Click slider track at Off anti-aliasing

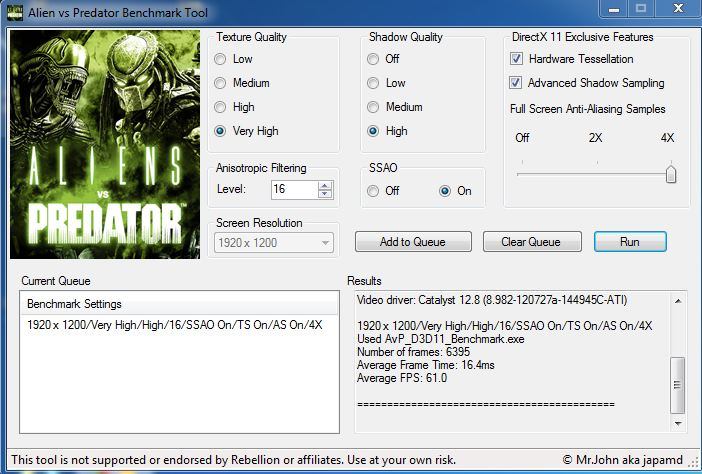click(522, 174)
